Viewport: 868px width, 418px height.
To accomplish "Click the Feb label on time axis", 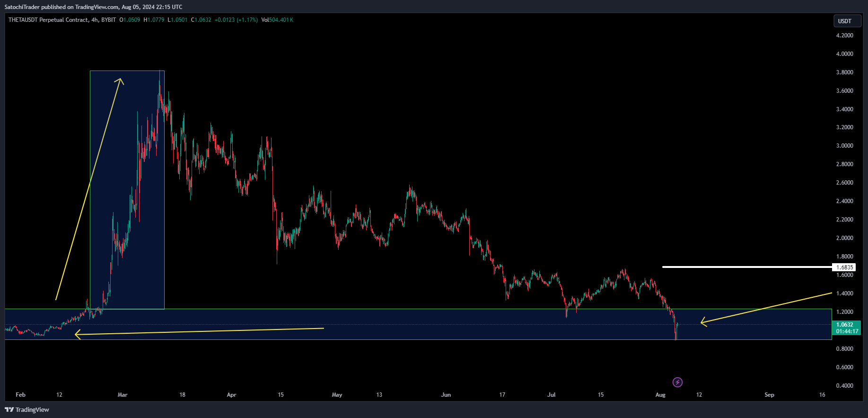I will point(20,395).
